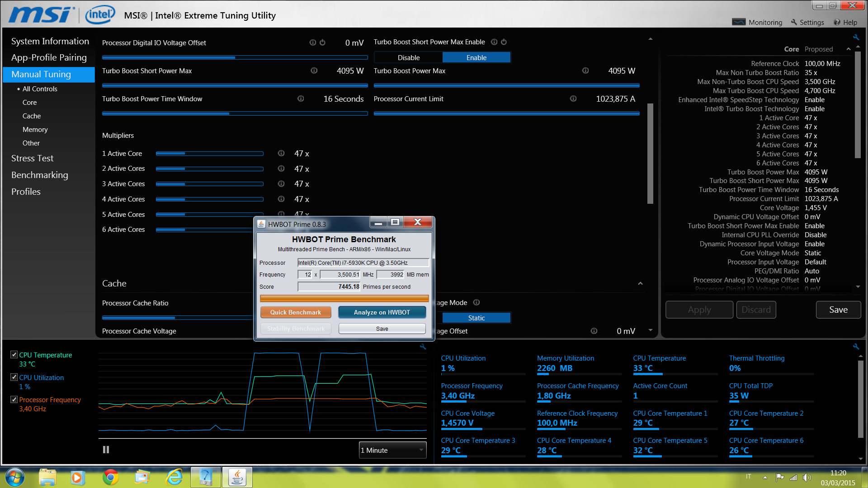The image size is (868, 488).
Task: Open graph settings wrench icon
Action: pos(423,347)
